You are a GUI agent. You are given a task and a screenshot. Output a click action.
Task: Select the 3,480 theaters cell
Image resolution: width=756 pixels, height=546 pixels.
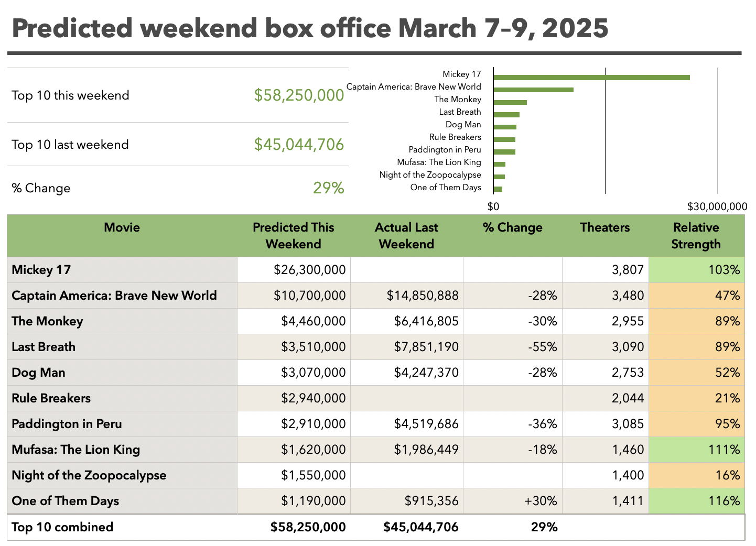point(606,296)
